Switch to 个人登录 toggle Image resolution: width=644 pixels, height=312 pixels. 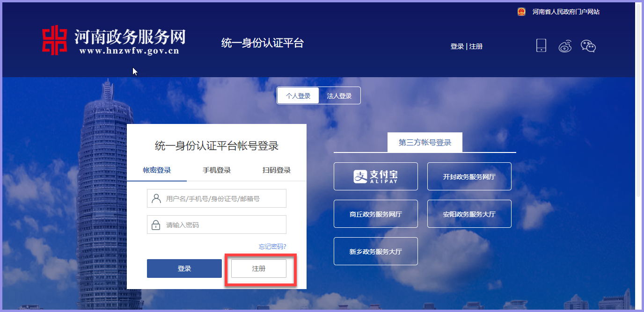click(298, 95)
